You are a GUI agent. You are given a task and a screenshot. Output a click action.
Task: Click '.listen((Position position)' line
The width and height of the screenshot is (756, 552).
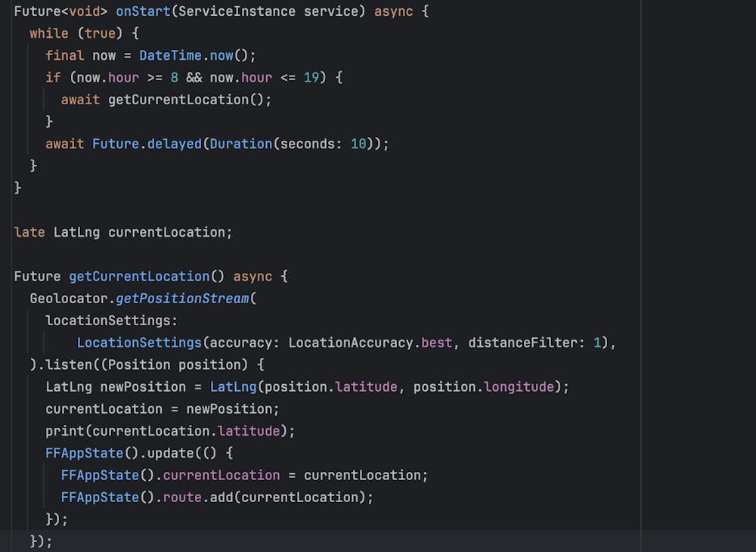pos(147,365)
